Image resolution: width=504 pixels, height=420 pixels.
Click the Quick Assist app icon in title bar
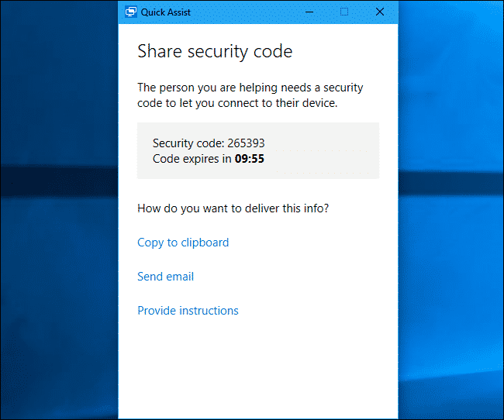131,12
